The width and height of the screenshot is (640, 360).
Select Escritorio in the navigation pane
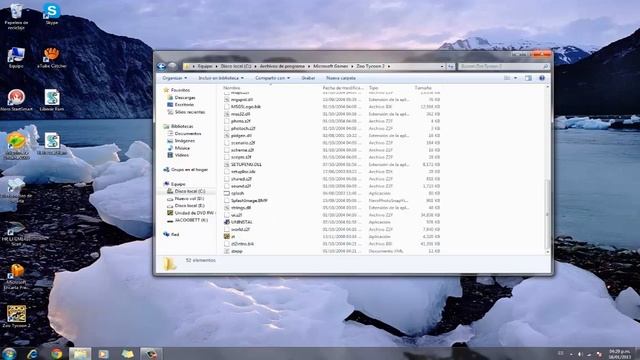pos(184,105)
